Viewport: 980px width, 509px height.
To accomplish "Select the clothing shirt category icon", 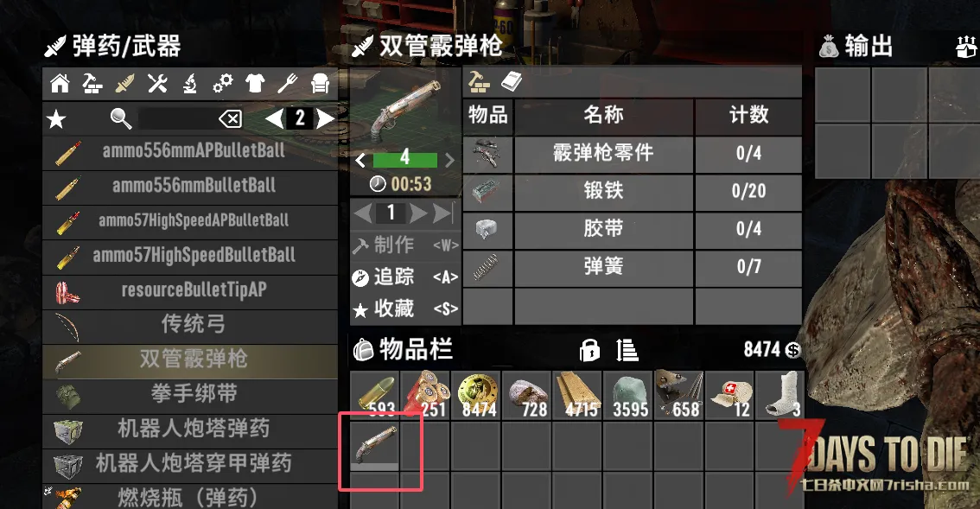I will pos(255,84).
